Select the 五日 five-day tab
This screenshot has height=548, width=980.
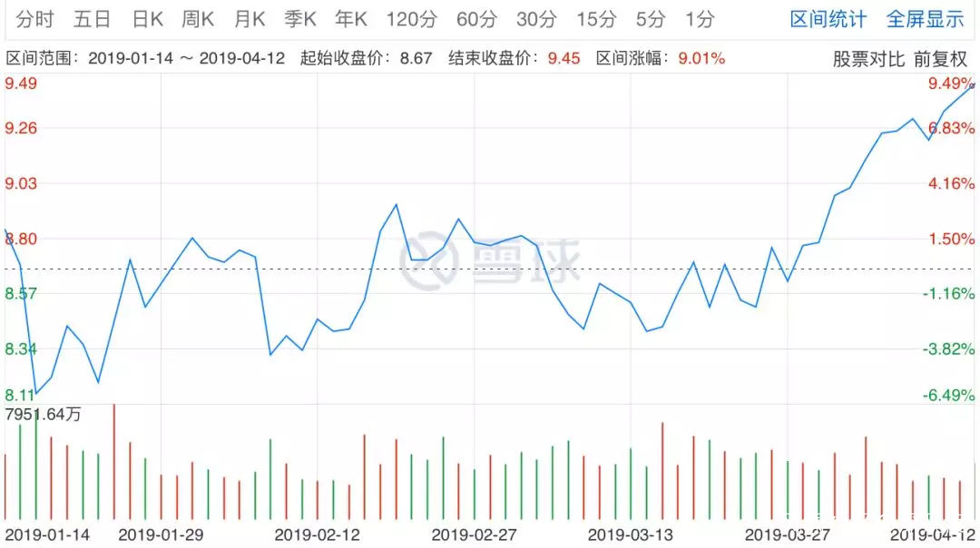pos(93,19)
